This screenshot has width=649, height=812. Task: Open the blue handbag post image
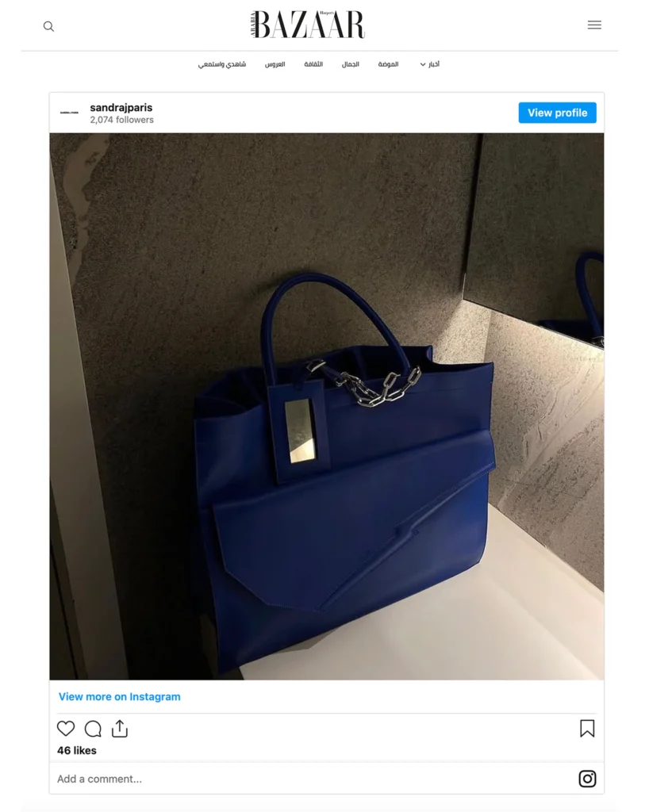327,407
